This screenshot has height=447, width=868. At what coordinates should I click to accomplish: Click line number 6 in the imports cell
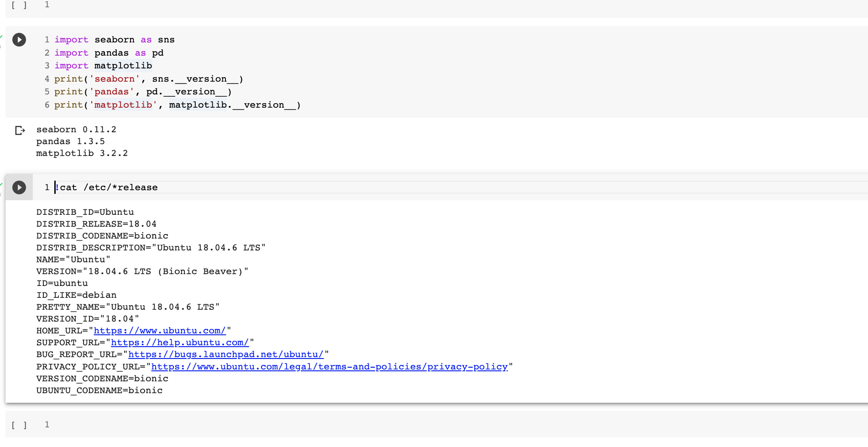click(x=47, y=105)
